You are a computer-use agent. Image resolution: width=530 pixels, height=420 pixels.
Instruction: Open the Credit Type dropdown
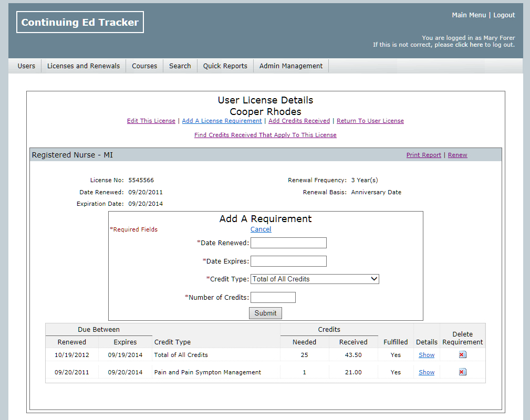(315, 279)
